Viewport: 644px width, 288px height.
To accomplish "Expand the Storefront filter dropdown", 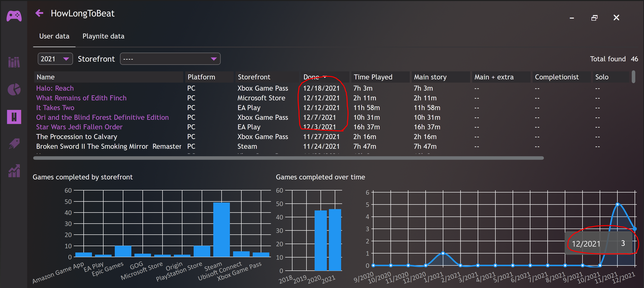I will tap(170, 59).
